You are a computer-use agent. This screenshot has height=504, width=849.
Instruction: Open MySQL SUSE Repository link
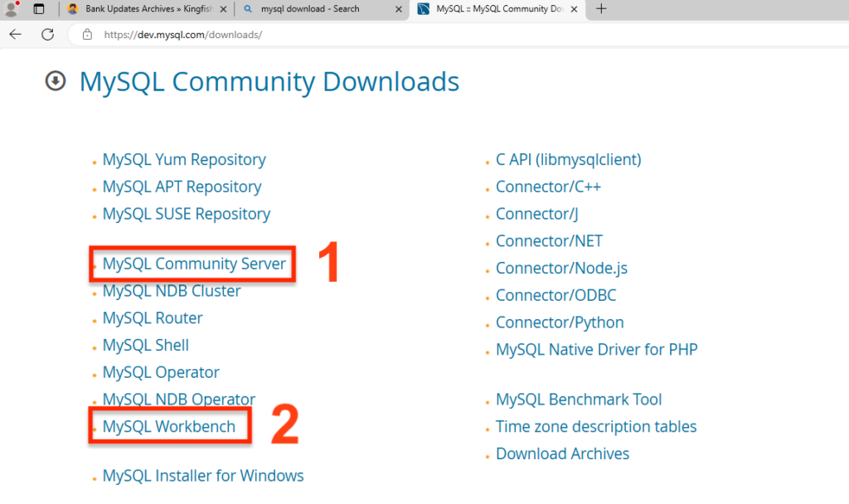(x=187, y=214)
